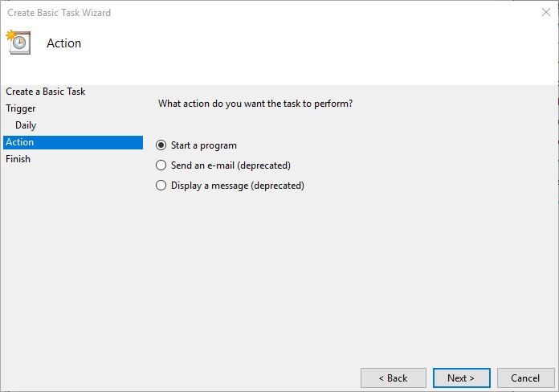Click the 'Send an e-mail (deprecated)' label text
Image resolution: width=559 pixels, height=392 pixels.
(231, 165)
